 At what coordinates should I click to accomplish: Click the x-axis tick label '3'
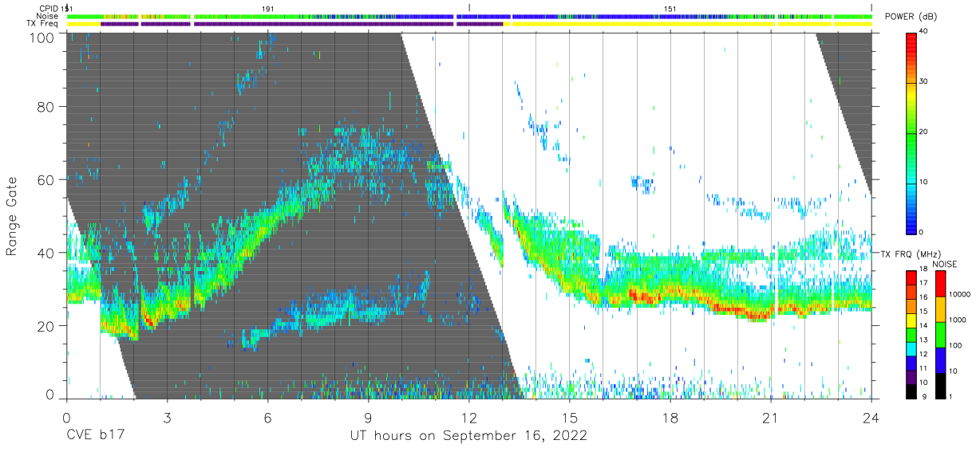167,418
